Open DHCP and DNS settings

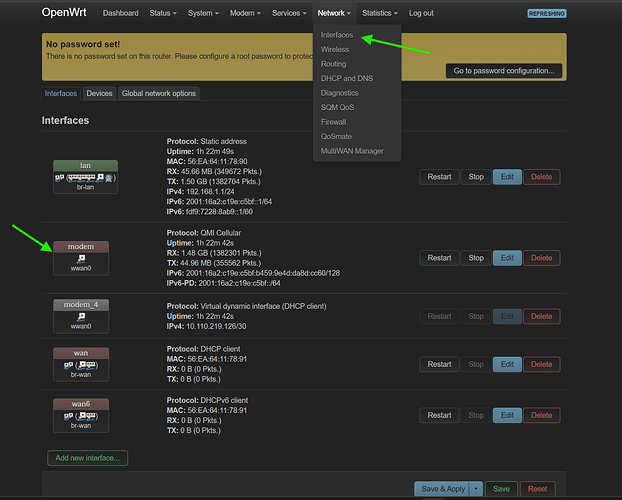(x=347, y=78)
